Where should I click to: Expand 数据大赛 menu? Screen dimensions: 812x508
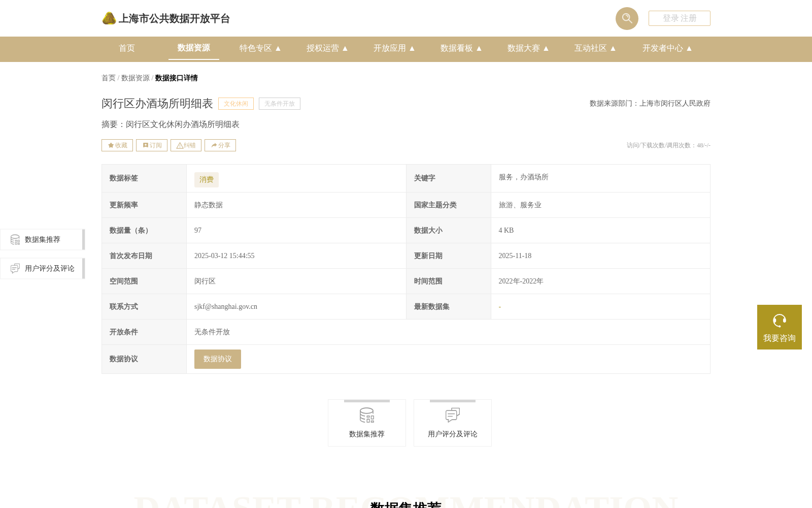click(528, 48)
